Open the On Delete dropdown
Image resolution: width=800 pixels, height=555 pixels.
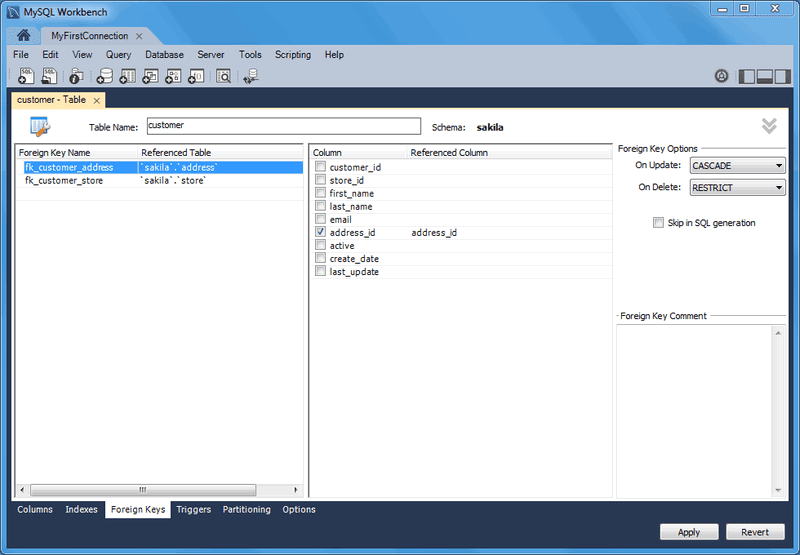coord(737,187)
